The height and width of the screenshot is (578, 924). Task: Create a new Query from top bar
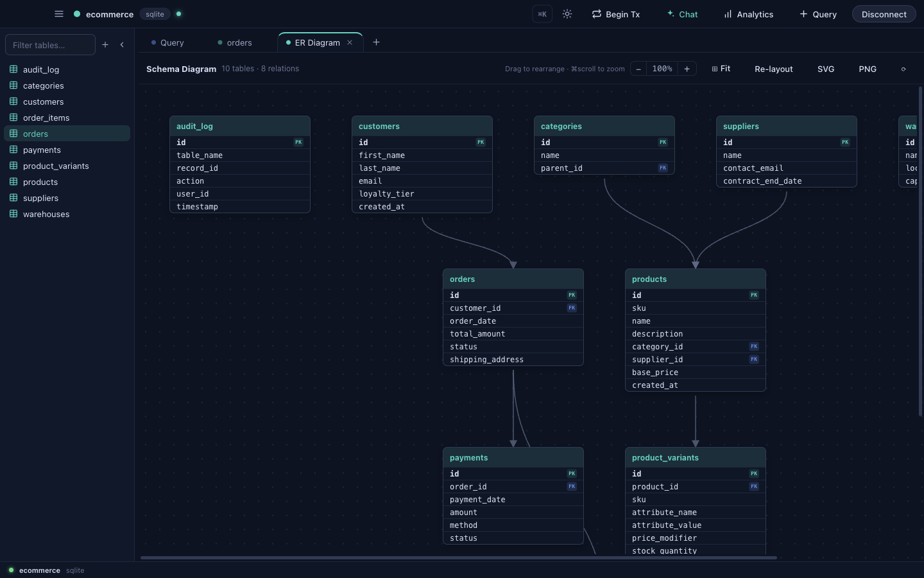(x=818, y=14)
